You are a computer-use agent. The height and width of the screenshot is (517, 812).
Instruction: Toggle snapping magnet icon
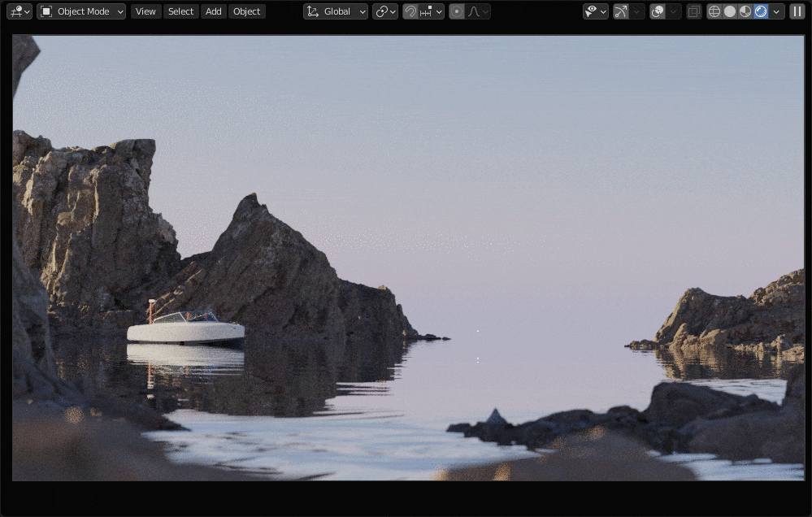[410, 11]
